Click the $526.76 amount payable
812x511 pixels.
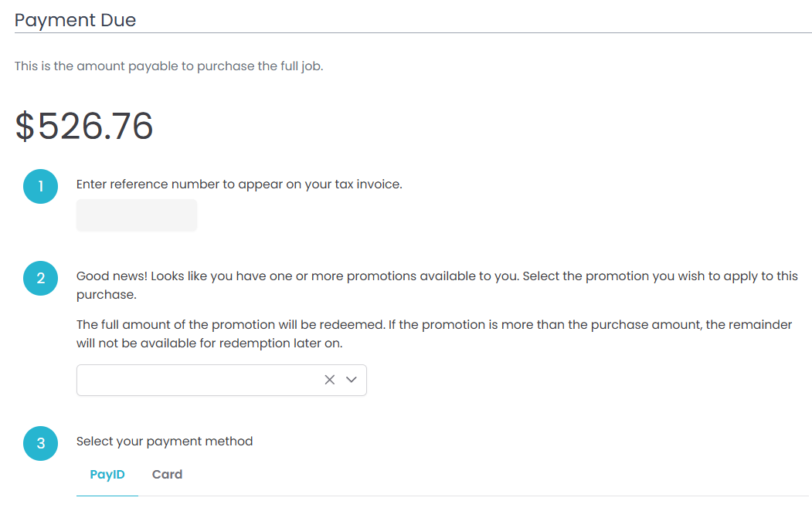coord(84,126)
